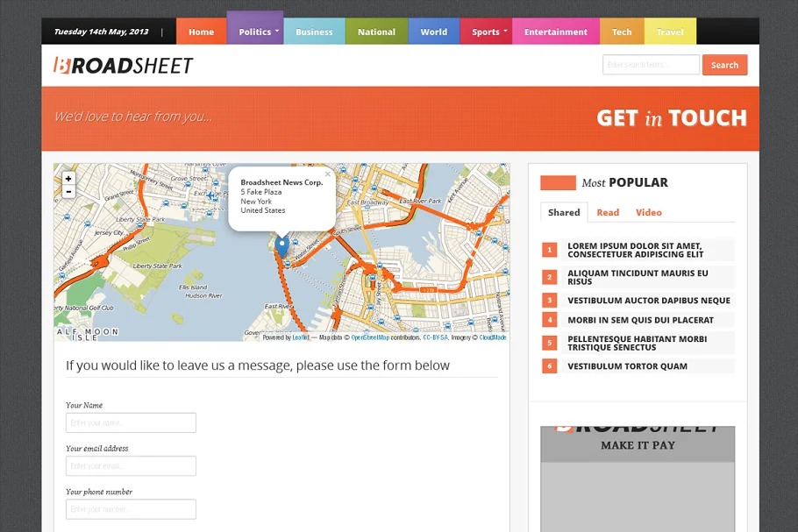Expand the Politics dropdown menu

point(254,32)
